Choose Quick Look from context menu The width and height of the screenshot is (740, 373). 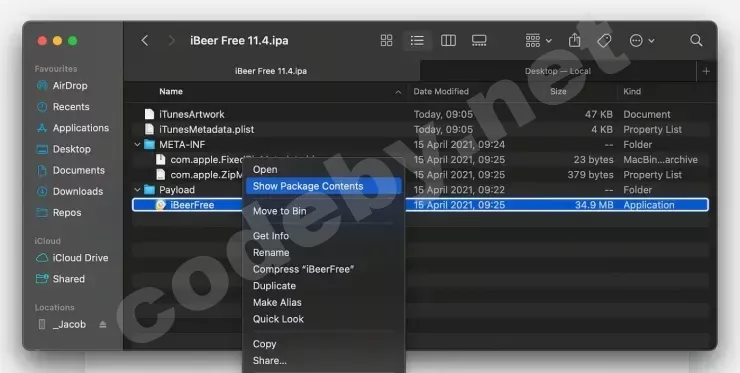(x=323, y=319)
